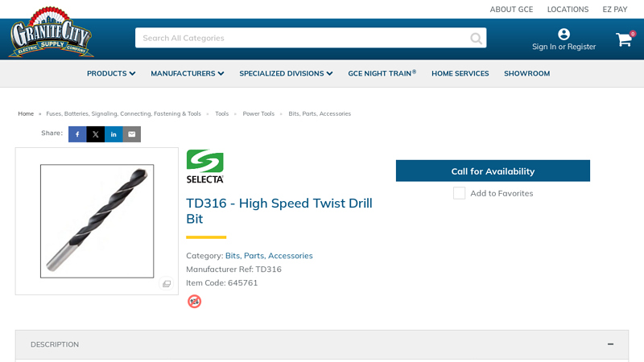This screenshot has height=362, width=644.
Task: Share product on X (Twitter)
Action: tap(95, 134)
